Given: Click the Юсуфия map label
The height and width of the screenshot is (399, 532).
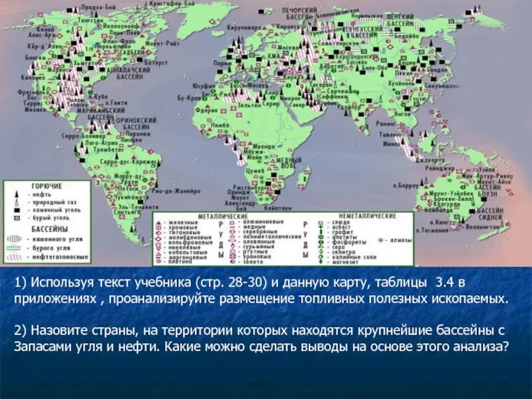Looking at the screenshot, I should click(x=204, y=86).
